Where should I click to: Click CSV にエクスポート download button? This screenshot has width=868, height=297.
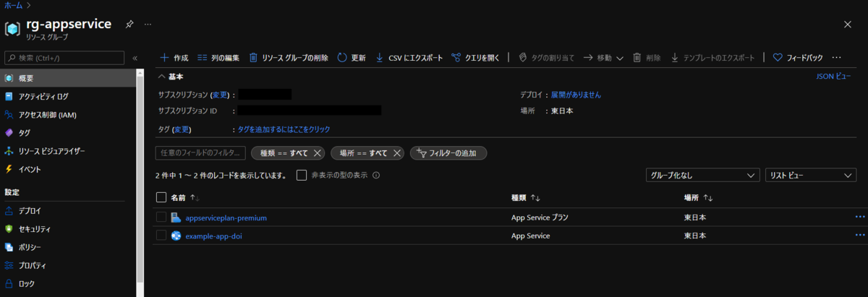pos(409,58)
